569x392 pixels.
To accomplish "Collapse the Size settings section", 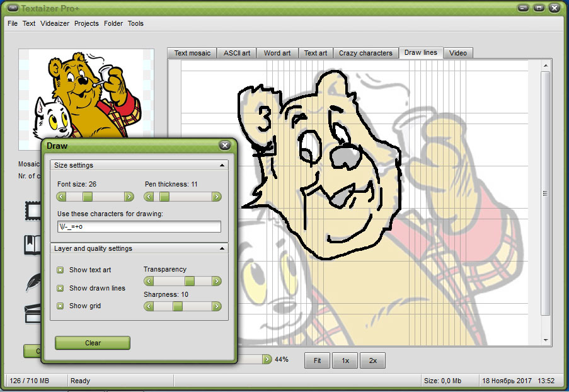I will (222, 165).
